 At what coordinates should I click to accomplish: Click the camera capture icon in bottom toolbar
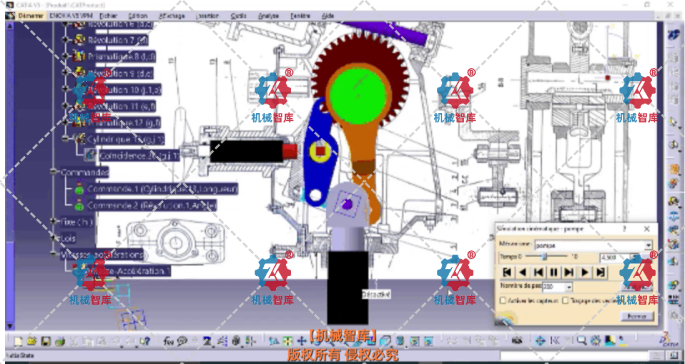517,341
